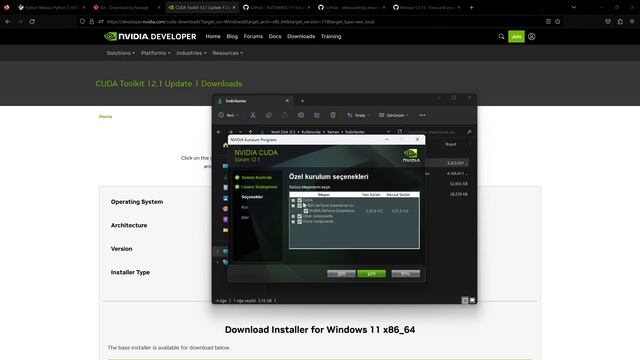Go up one folder in File Explorer
The width and height of the screenshot is (640, 360).
pos(250,132)
